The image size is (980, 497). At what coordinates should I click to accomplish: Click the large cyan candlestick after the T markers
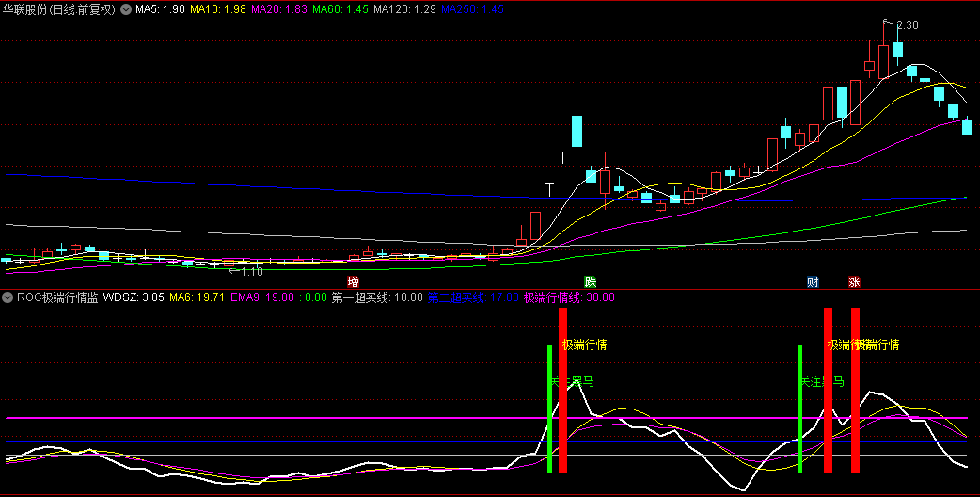coord(577,131)
